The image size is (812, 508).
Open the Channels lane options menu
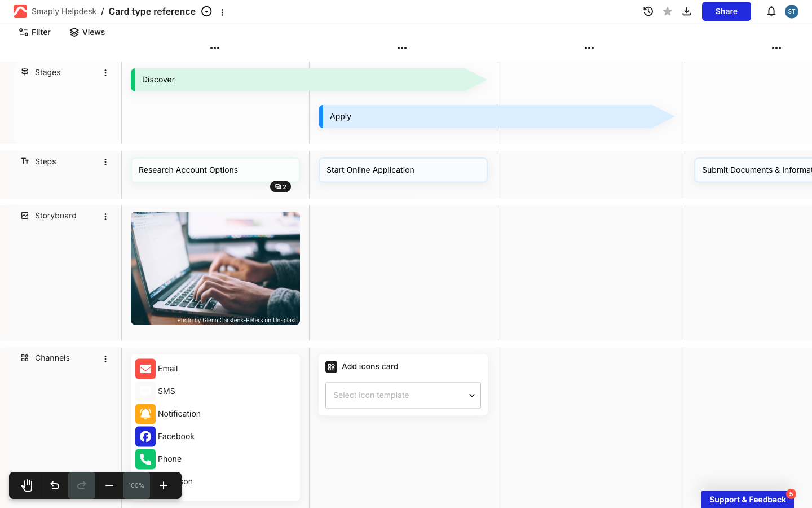click(105, 358)
